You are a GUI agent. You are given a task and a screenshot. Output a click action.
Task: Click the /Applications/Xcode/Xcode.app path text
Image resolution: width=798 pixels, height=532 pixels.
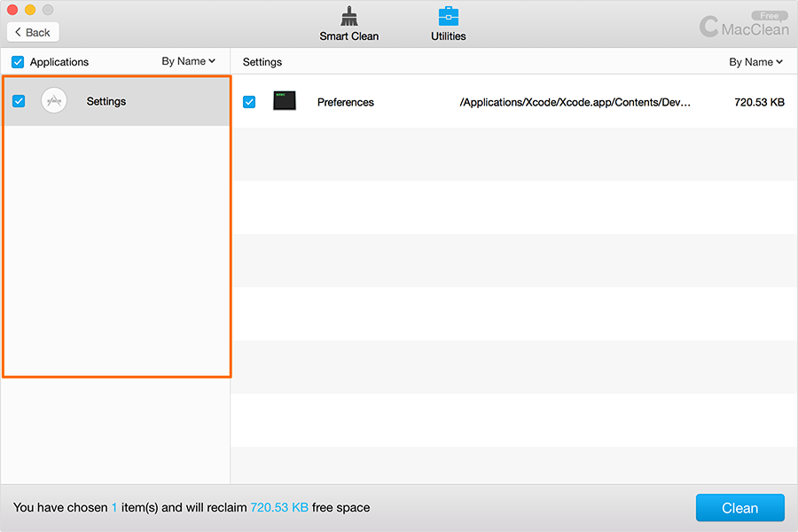click(x=575, y=102)
